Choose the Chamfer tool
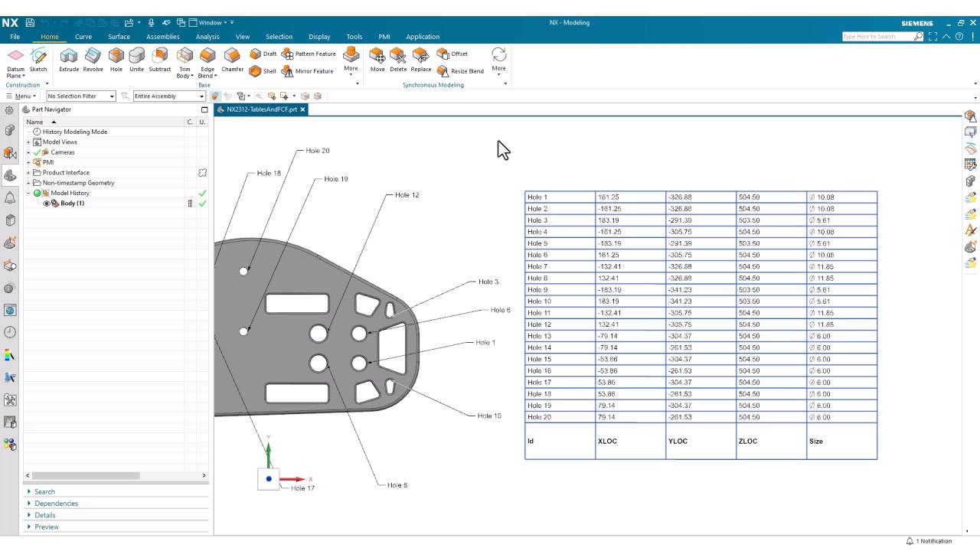Viewport: 980px width, 551px height. click(232, 58)
